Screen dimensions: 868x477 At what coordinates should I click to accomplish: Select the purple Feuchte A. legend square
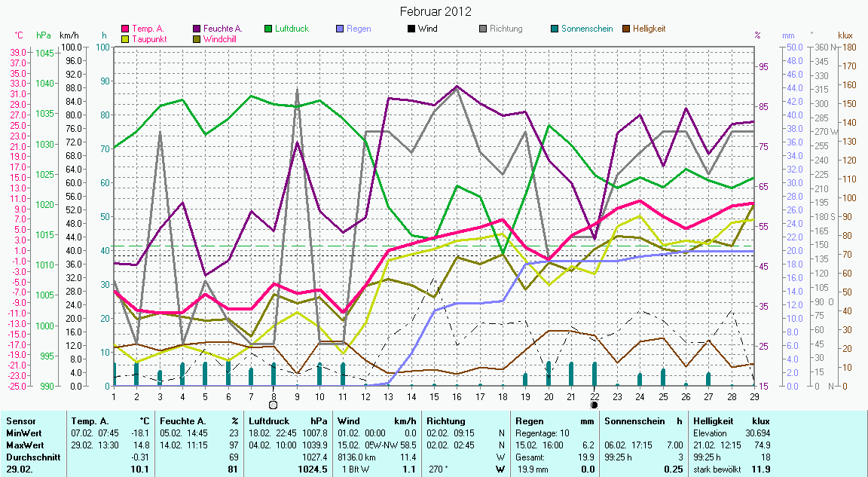pos(197,29)
